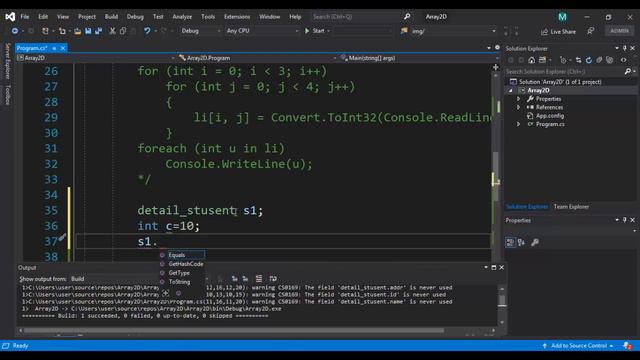Click the Output panel vertical scrollbar thumb
Viewport: 640px width, 360px height.
pyautogui.click(x=502, y=300)
